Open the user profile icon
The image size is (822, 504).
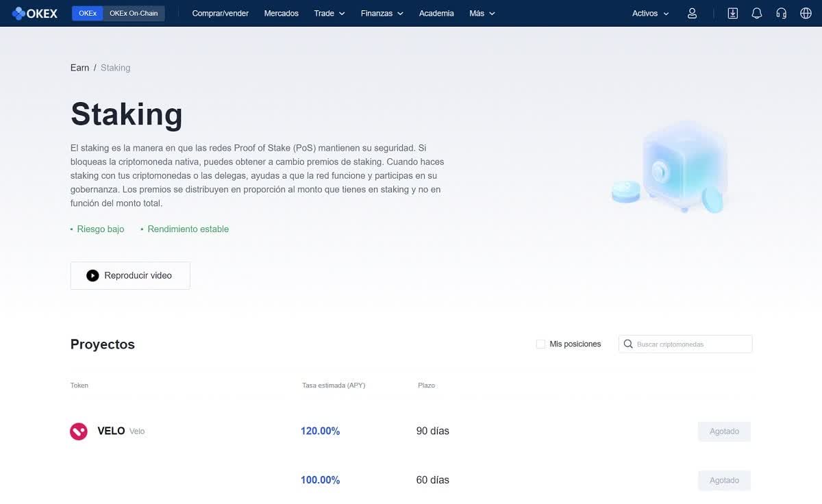point(692,13)
